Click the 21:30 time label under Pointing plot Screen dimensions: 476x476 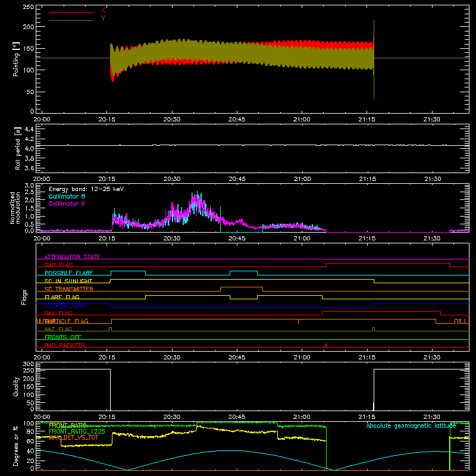(x=432, y=120)
